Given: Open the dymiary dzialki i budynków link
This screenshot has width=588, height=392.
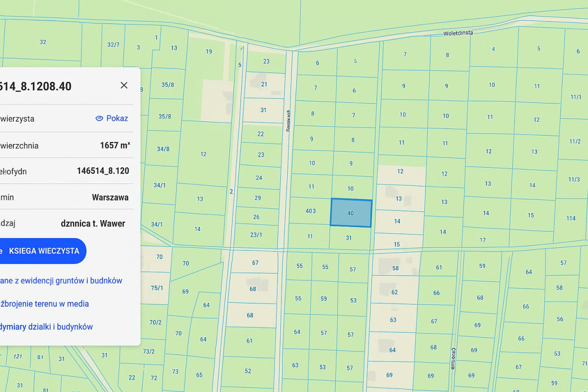Looking at the screenshot, I should 46,326.
